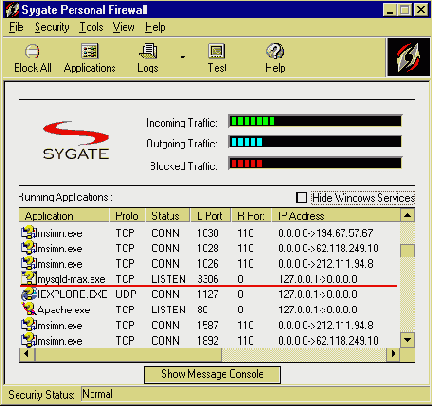Click the Sygate logo in toolbar corner
The height and width of the screenshot is (406, 432).
pyautogui.click(x=408, y=57)
